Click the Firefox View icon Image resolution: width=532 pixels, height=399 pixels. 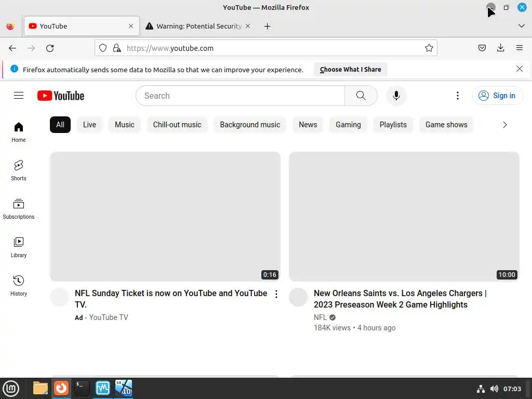click(10, 26)
